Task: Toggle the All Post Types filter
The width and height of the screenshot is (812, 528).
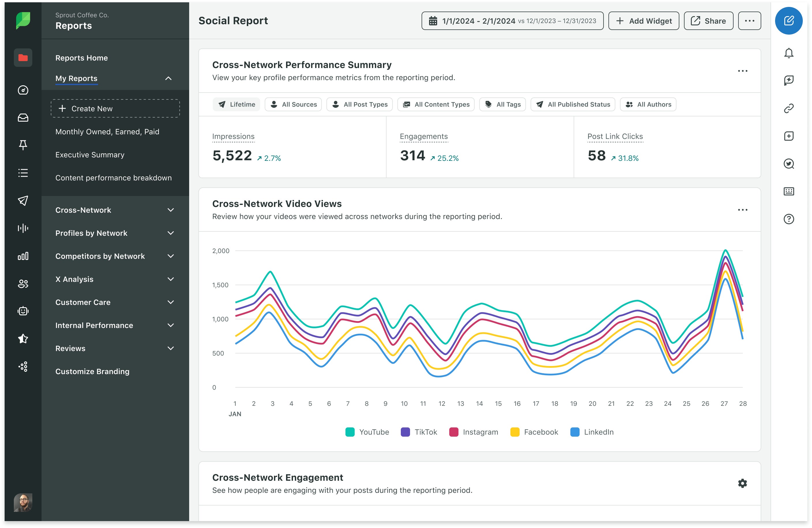Action: [360, 104]
